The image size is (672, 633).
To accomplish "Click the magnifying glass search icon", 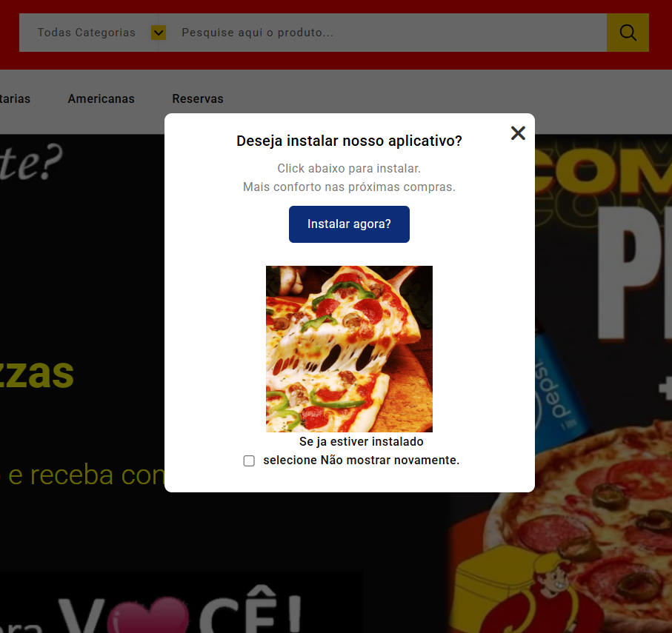I will click(628, 33).
